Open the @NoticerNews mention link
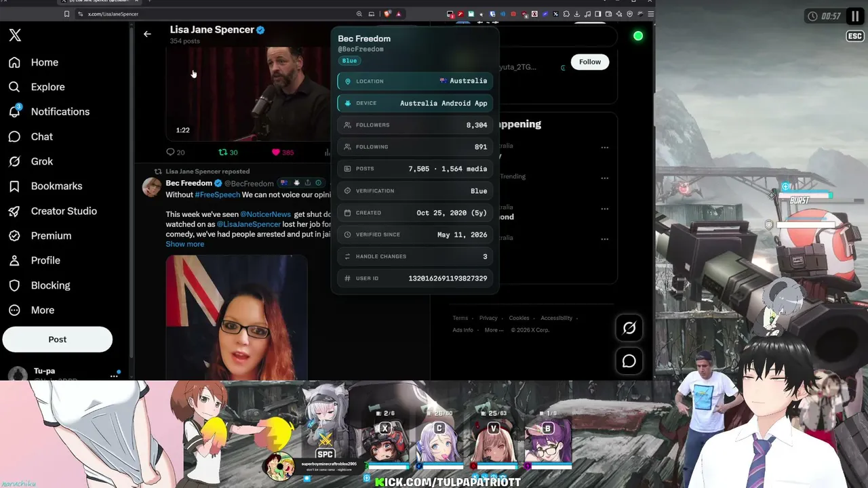Image resolution: width=868 pixels, height=488 pixels. [265, 214]
